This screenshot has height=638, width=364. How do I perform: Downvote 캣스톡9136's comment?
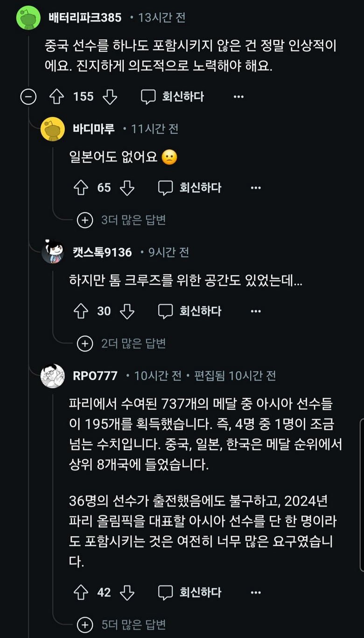tap(127, 311)
